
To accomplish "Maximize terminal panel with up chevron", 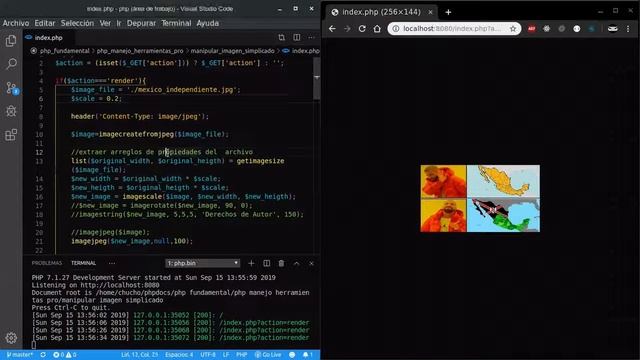I will [x=296, y=263].
